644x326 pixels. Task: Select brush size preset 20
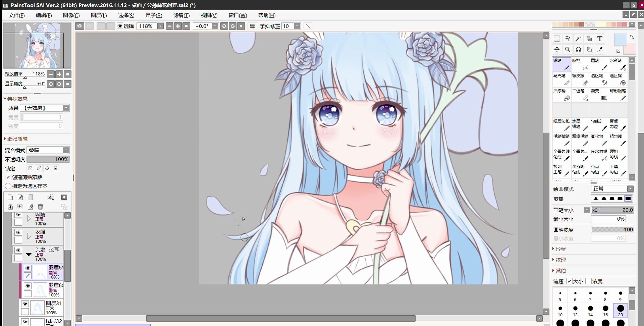tap(621, 310)
